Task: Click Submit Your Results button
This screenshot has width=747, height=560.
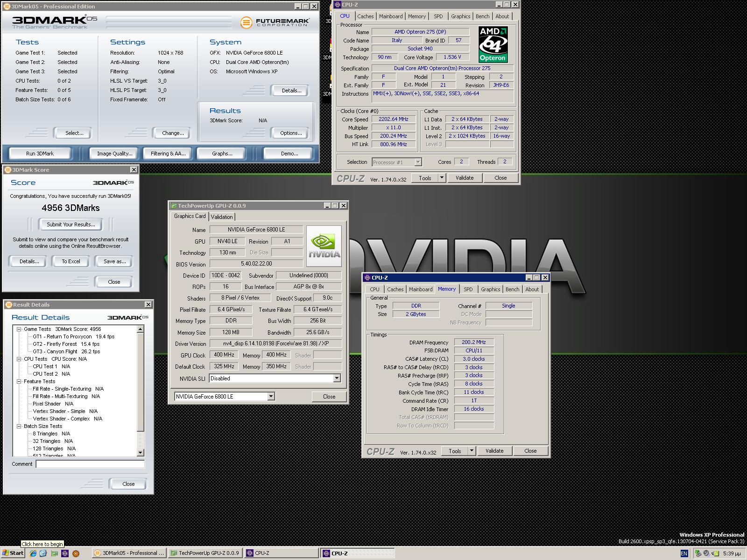Action: [x=71, y=224]
